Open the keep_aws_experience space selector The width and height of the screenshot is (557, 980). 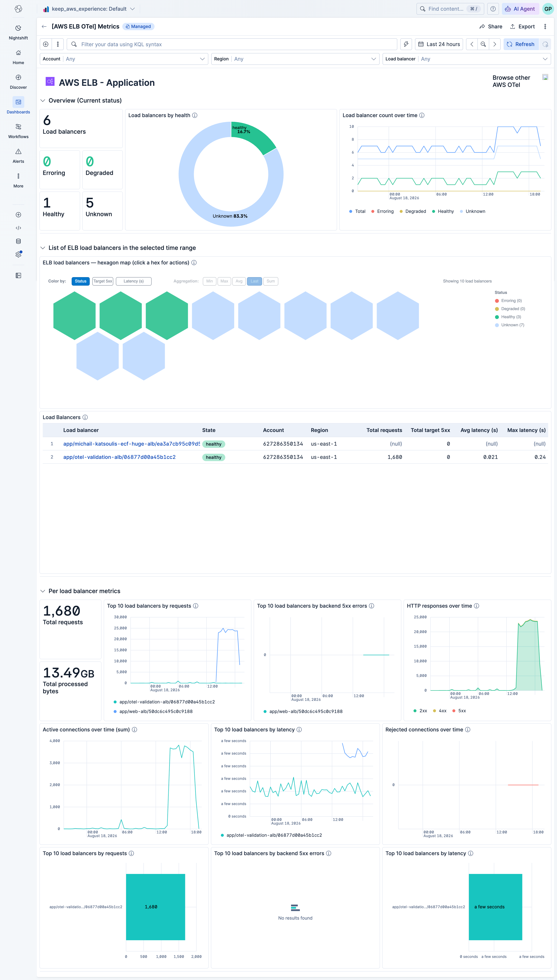(x=89, y=9)
